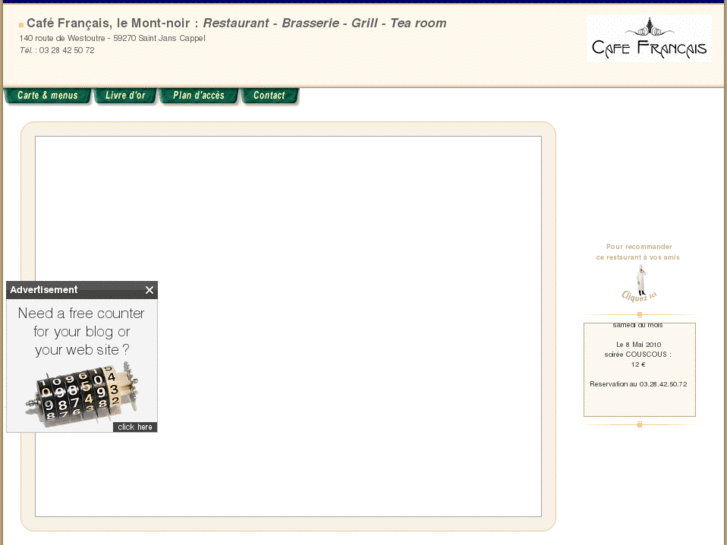Click 'Pour recommander ce restaurant' text
This screenshot has width=727, height=545.
coord(638,252)
